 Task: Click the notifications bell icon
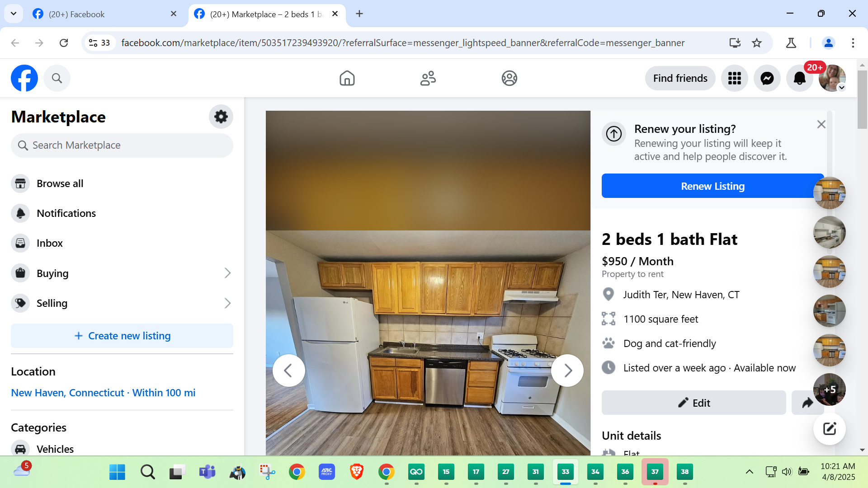tap(799, 79)
